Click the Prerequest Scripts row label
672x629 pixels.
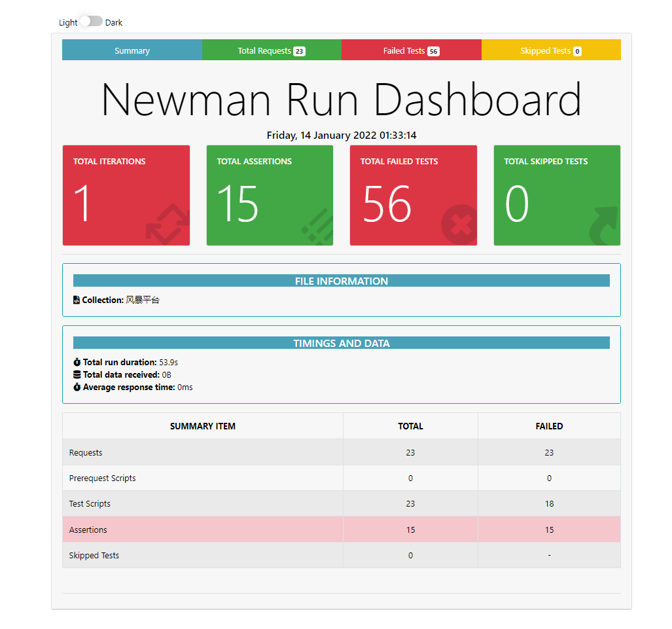[x=103, y=478]
